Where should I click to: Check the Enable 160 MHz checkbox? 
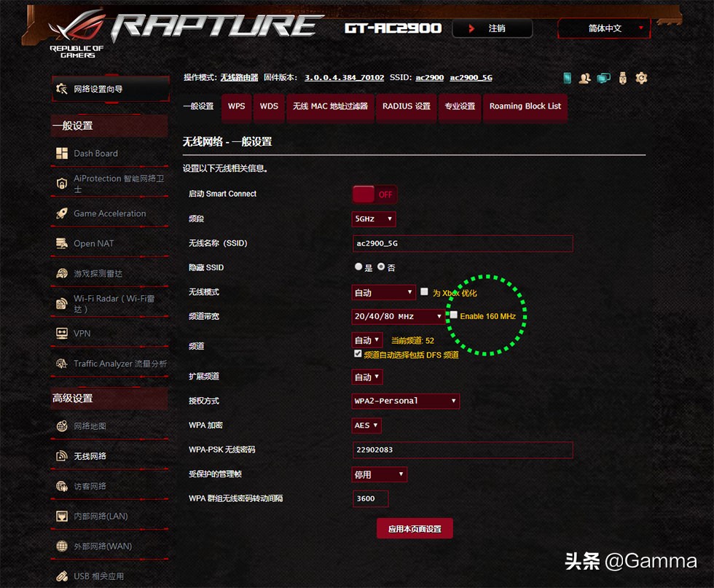pos(454,315)
